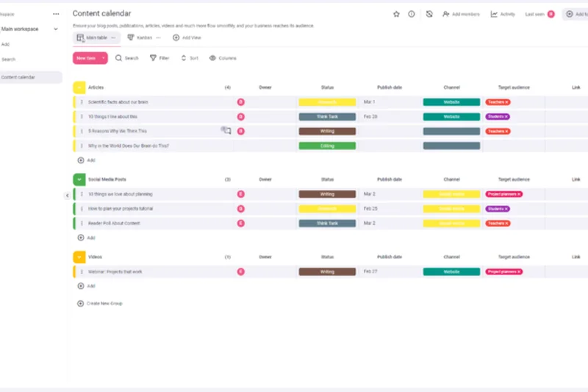The height and width of the screenshot is (392, 588).
Task: Open comments on '5 Reasons Why We Think This'
Action: [226, 131]
